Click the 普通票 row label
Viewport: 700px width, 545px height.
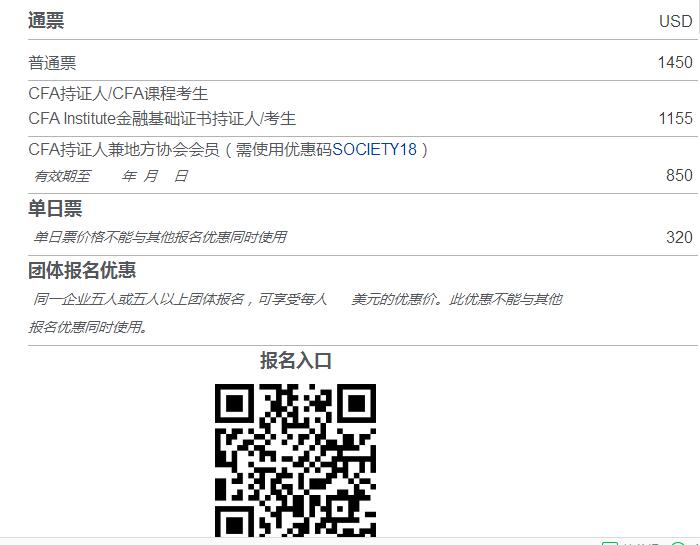pos(52,62)
